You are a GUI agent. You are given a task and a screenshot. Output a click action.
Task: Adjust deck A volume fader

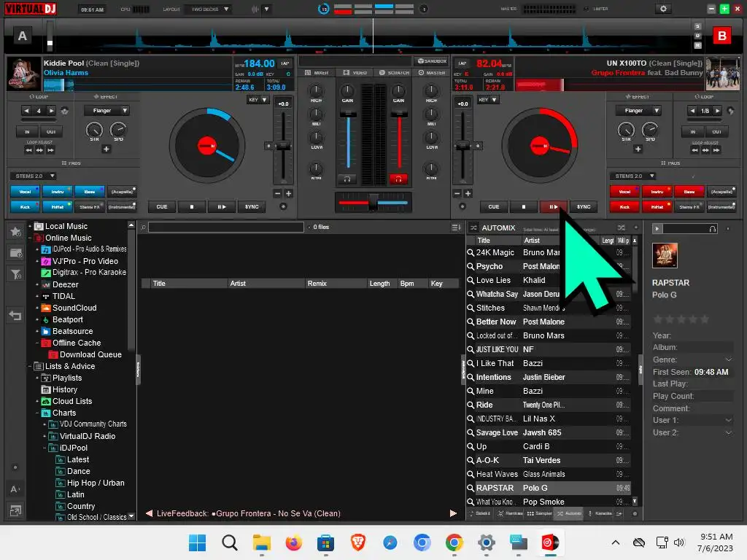coord(348,114)
